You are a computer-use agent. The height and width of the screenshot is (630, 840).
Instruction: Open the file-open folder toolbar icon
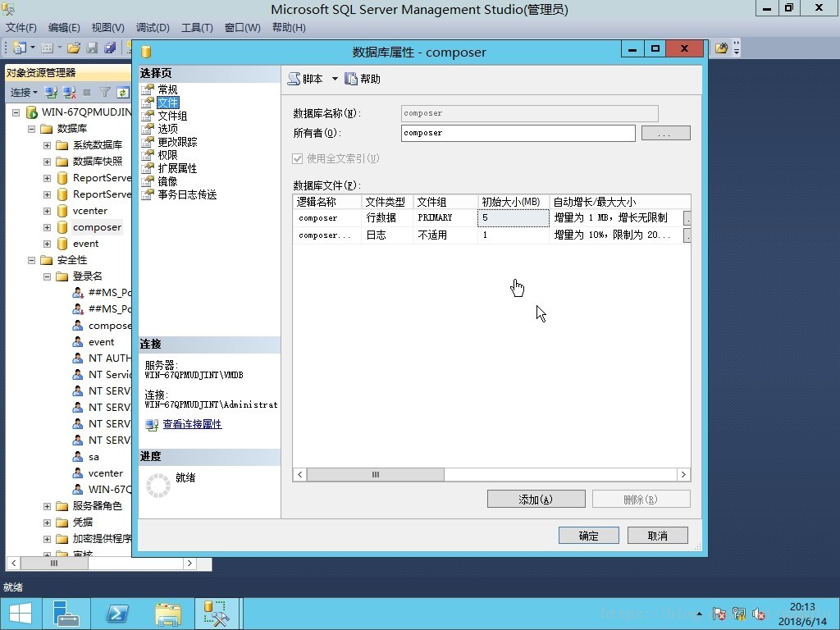click(x=73, y=48)
